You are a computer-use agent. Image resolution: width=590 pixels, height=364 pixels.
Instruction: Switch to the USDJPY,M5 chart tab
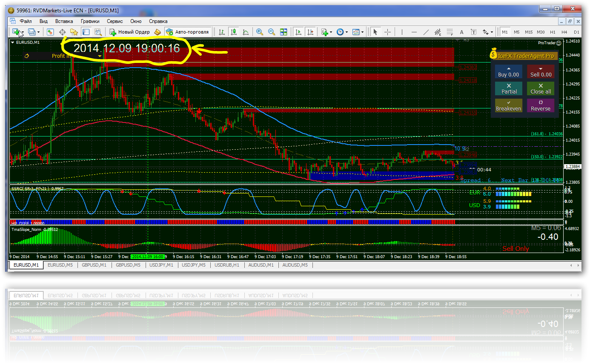[194, 265]
